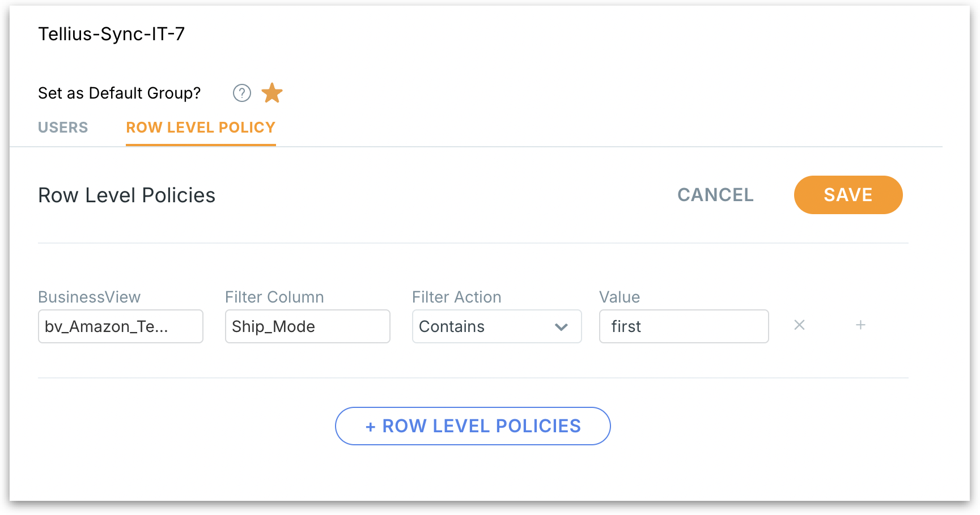Add new policy via + ROW LEVEL POLICIES
980x515 pixels.
click(x=473, y=426)
